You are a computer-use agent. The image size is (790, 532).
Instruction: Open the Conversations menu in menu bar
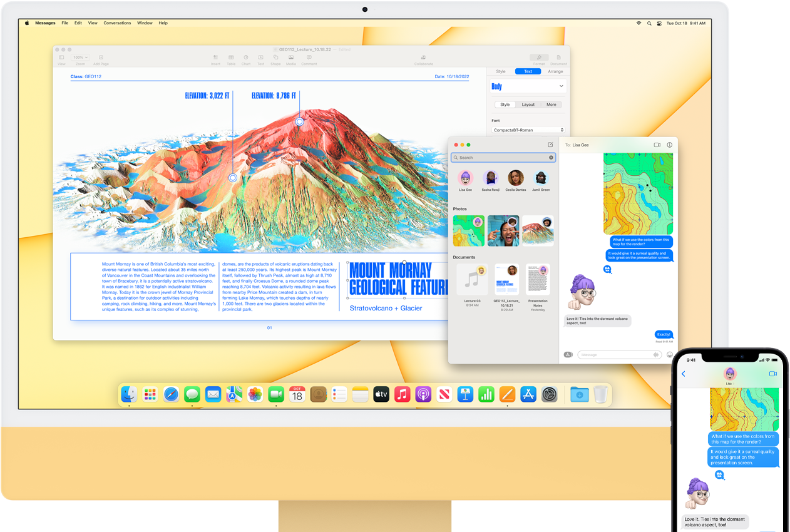pos(117,23)
